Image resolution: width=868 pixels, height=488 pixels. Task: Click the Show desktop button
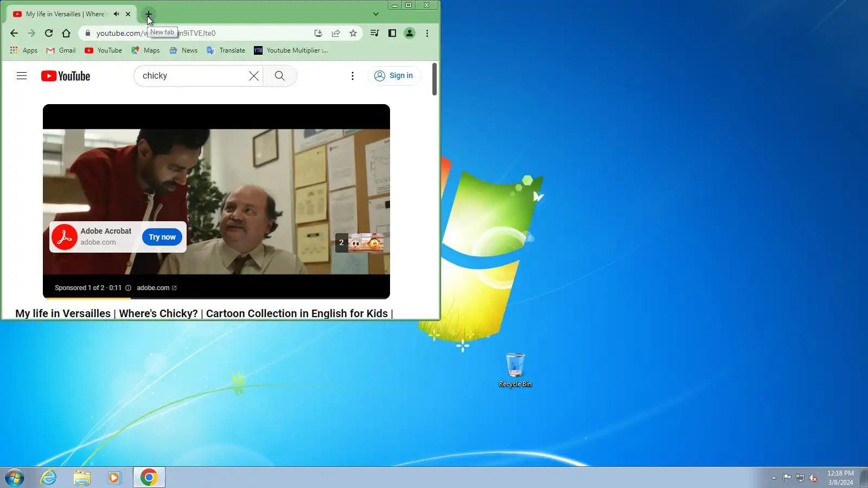coord(864,478)
